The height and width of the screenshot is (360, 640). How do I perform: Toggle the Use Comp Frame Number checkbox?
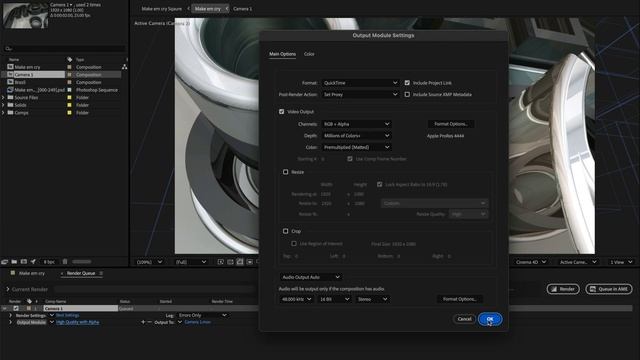point(350,159)
